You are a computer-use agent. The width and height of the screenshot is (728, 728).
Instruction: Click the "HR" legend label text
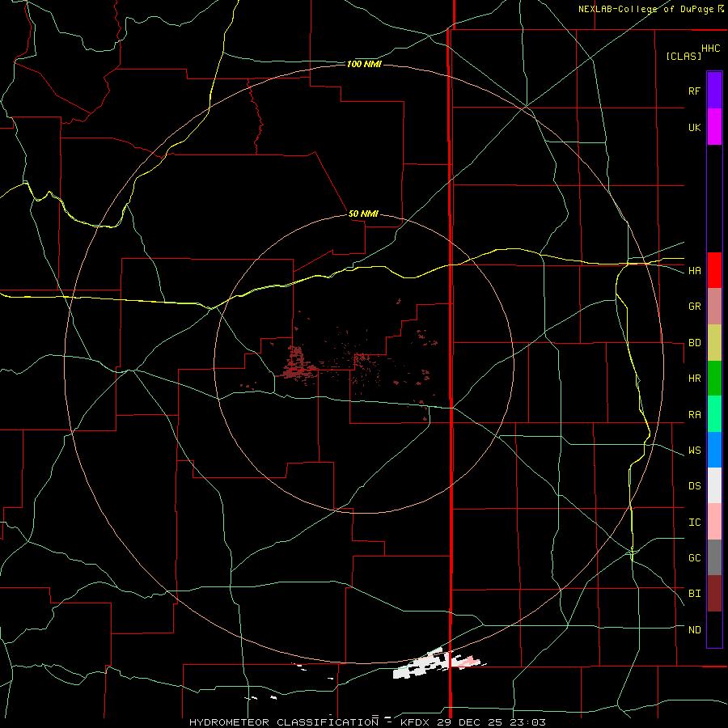point(695,379)
